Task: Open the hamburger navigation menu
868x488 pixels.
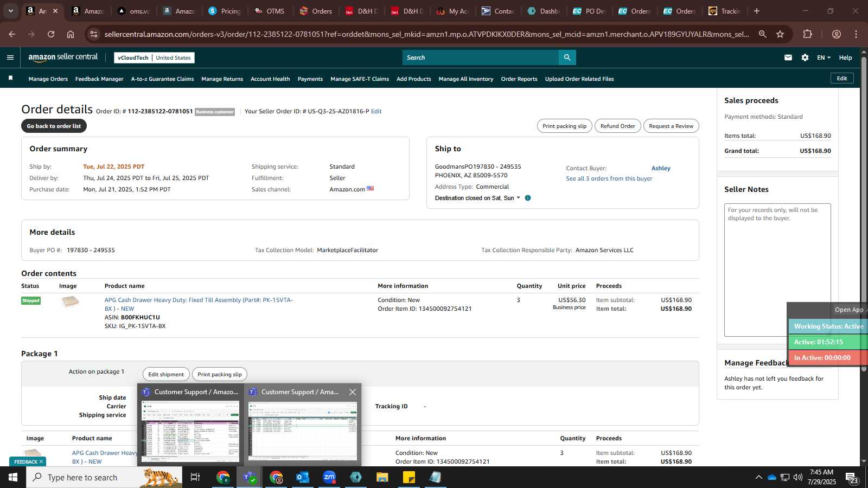Action: (10, 57)
